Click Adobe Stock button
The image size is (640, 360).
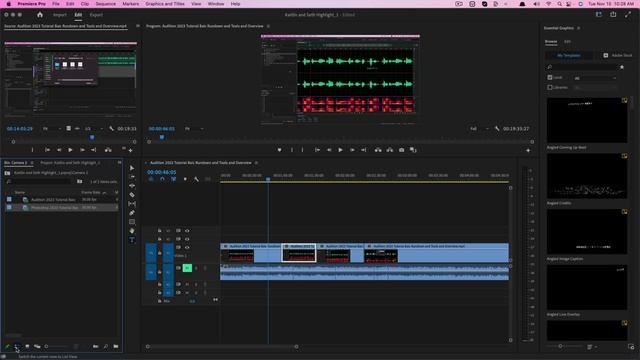point(617,55)
